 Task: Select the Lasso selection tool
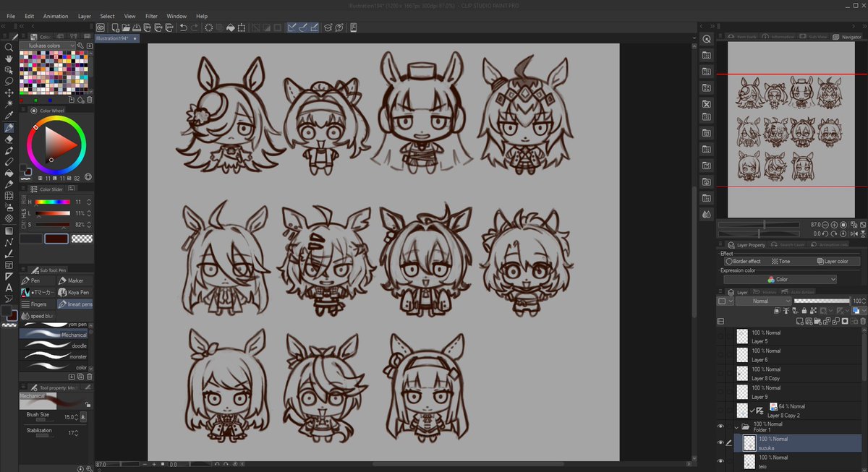tap(9, 81)
